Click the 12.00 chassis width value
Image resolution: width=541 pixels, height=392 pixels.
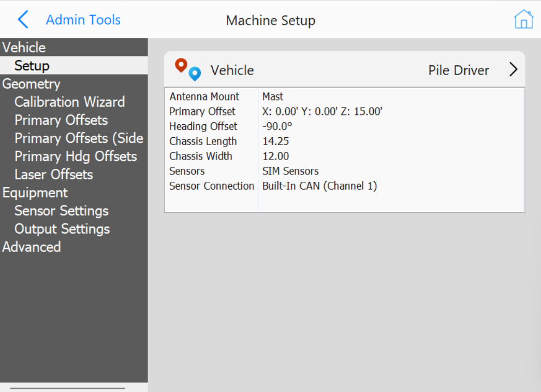(x=275, y=156)
